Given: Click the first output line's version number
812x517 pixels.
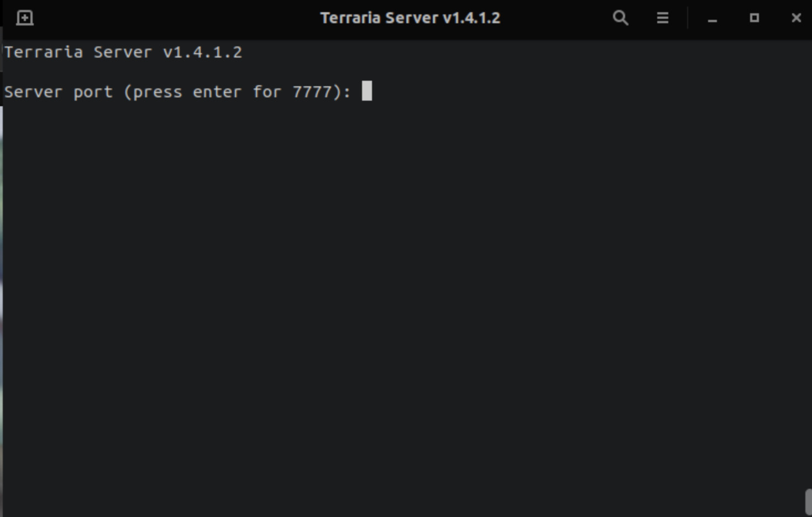Looking at the screenshot, I should pyautogui.click(x=202, y=53).
